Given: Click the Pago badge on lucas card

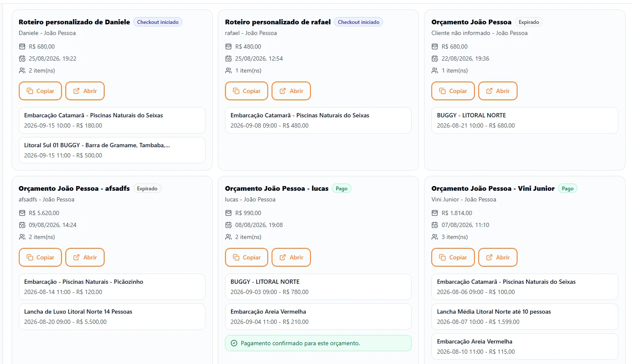Looking at the screenshot, I should 342,189.
